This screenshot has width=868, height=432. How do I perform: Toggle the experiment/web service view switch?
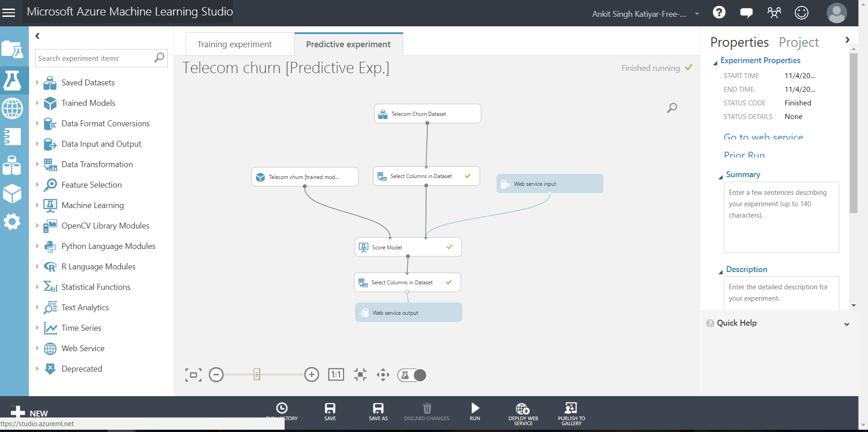412,375
